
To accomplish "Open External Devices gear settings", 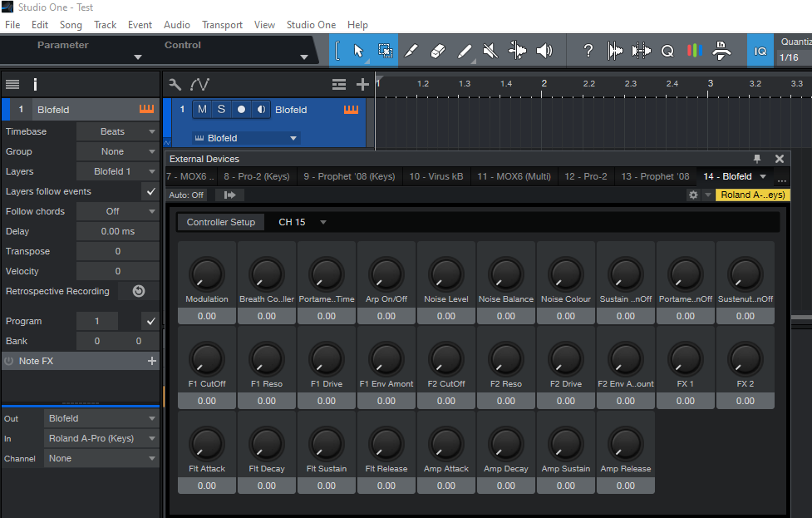I will (x=693, y=195).
